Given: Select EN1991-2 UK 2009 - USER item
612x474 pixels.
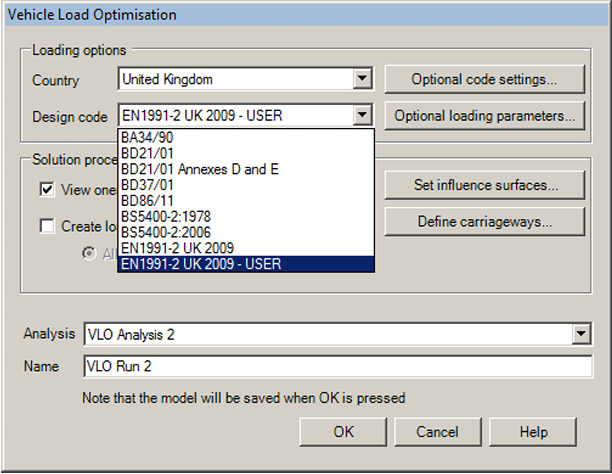Looking at the screenshot, I should click(x=200, y=264).
